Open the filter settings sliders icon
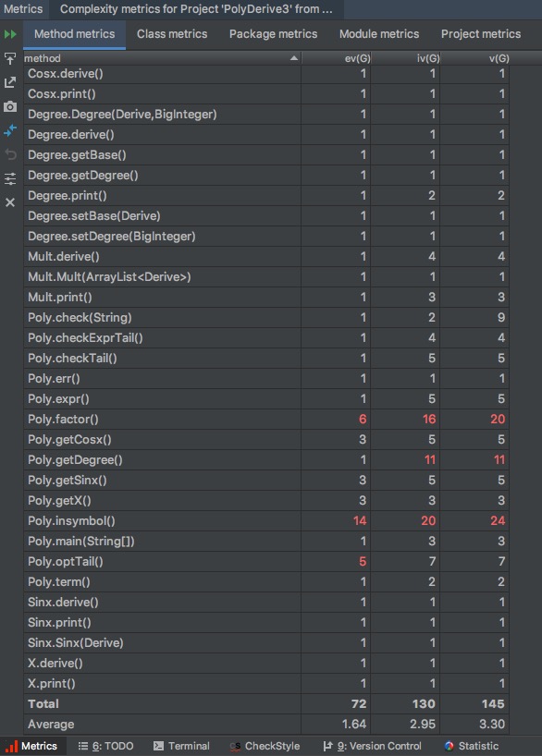This screenshot has height=756, width=542. [10, 178]
